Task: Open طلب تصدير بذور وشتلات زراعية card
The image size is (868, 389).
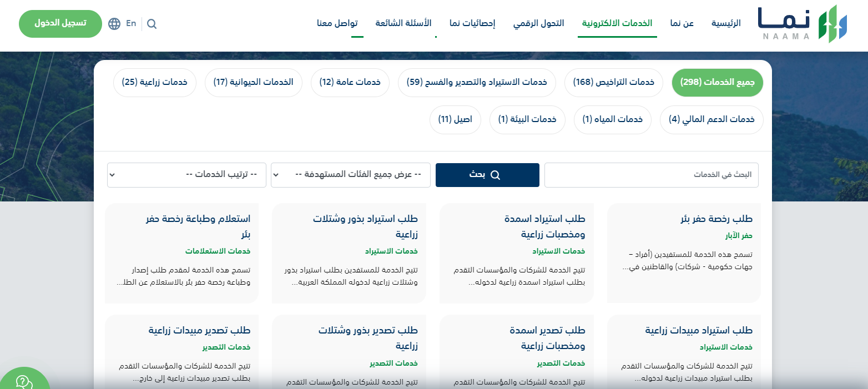Action: (349, 352)
